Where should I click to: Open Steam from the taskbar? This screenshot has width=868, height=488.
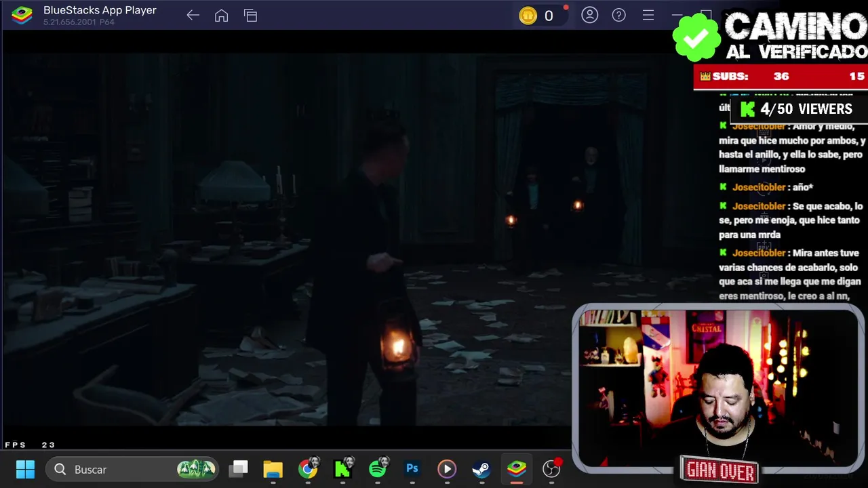pos(481,468)
